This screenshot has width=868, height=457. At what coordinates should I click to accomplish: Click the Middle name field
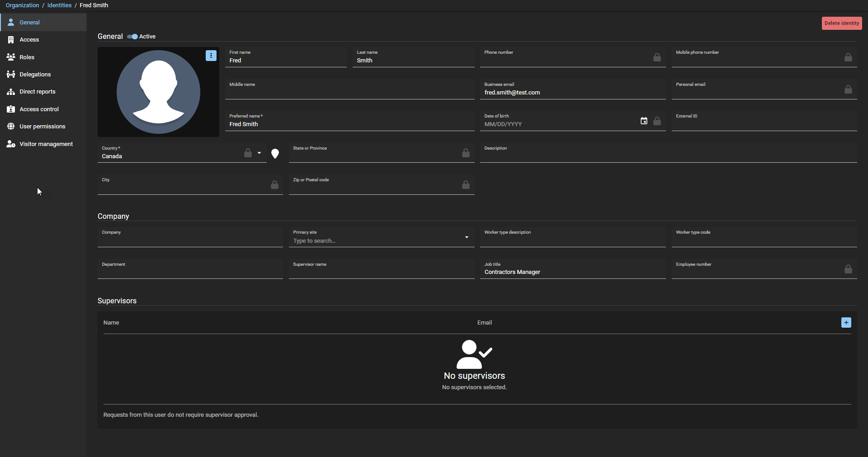pos(349,90)
